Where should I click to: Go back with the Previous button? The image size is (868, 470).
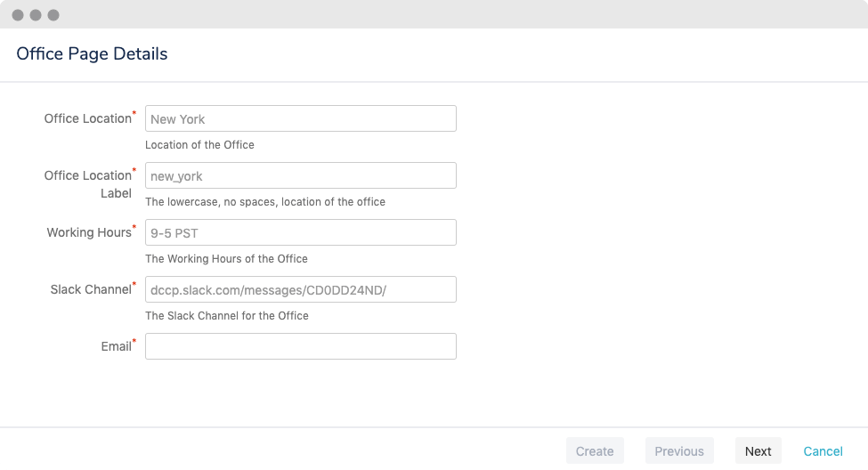click(679, 451)
